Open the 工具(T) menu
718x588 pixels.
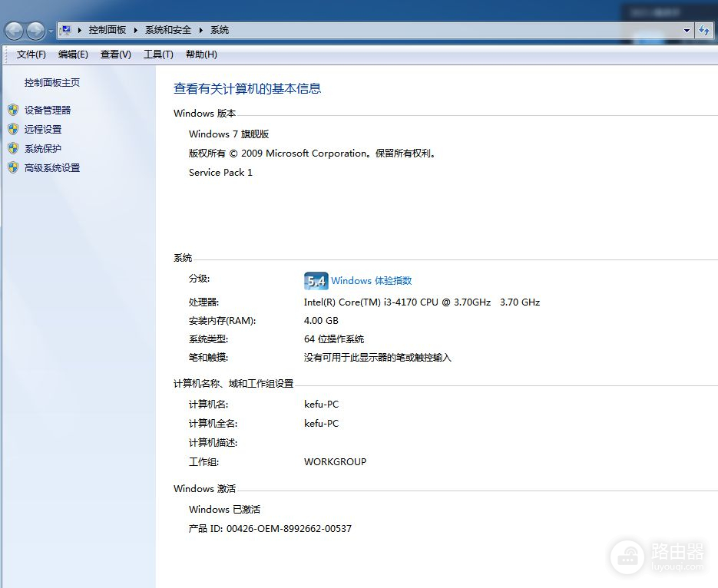[158, 55]
